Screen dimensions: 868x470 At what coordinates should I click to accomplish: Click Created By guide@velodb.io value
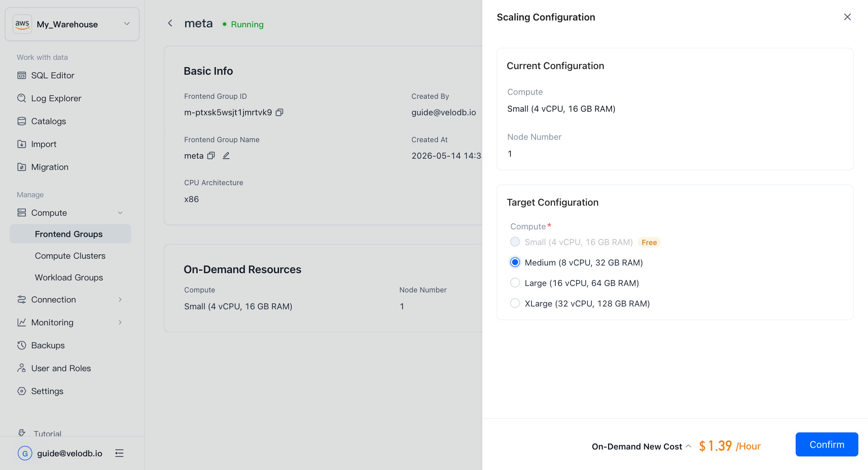444,112
